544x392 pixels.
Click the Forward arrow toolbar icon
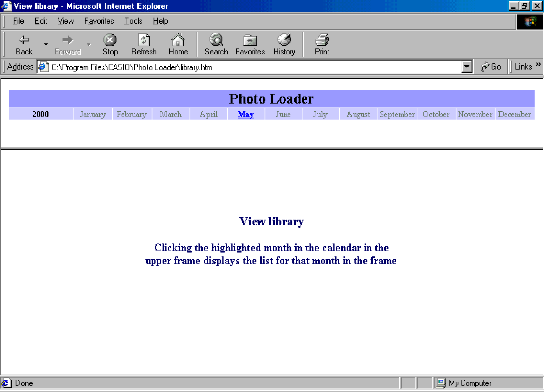coord(68,40)
